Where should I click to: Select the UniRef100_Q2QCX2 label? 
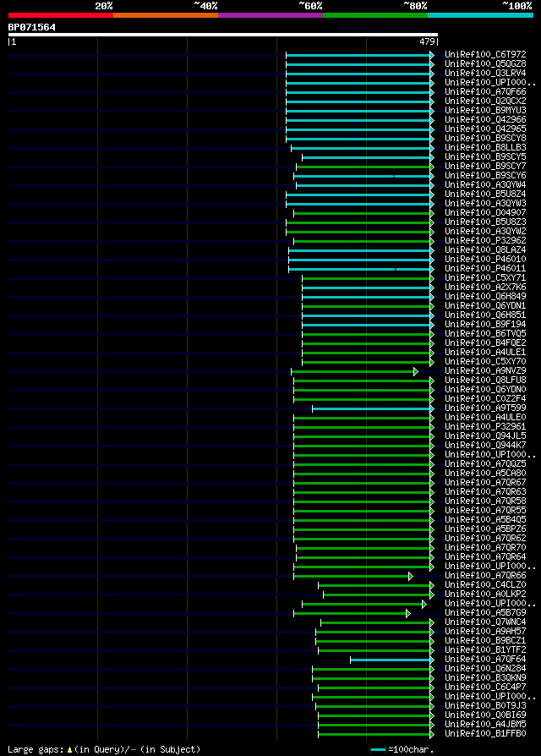click(x=485, y=101)
